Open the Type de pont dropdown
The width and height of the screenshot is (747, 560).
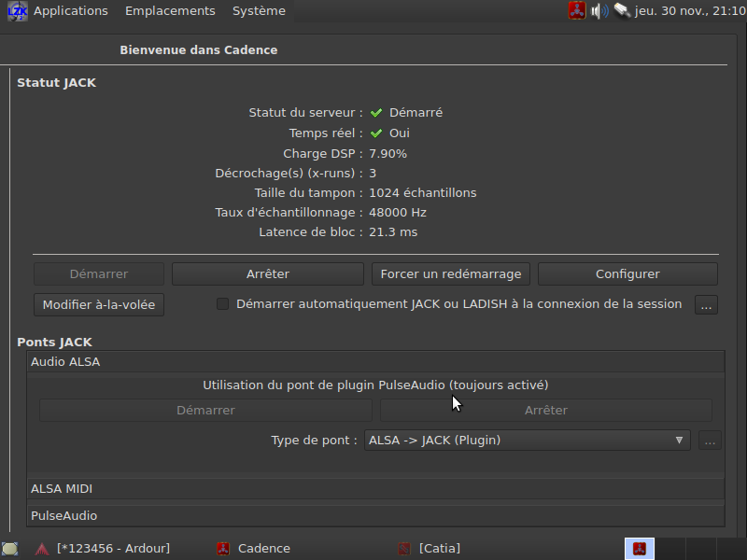pyautogui.click(x=527, y=441)
